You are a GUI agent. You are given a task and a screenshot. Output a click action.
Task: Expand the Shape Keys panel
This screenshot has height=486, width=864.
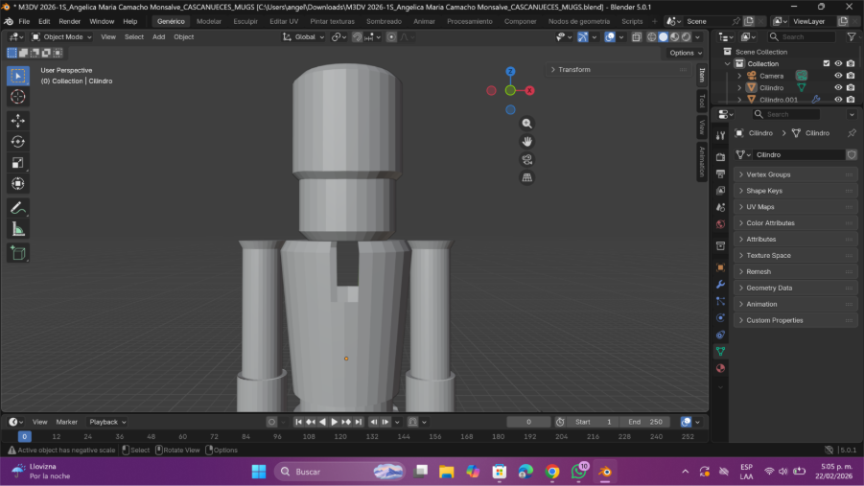click(795, 191)
